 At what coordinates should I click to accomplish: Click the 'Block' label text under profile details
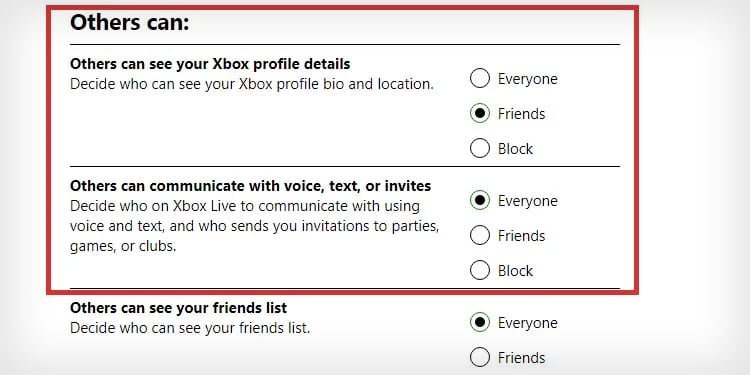tap(515, 149)
